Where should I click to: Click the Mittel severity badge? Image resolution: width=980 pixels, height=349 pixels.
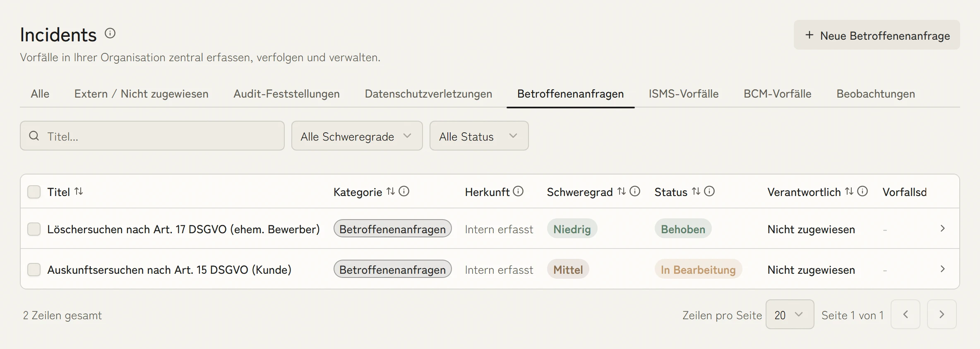coord(568,269)
